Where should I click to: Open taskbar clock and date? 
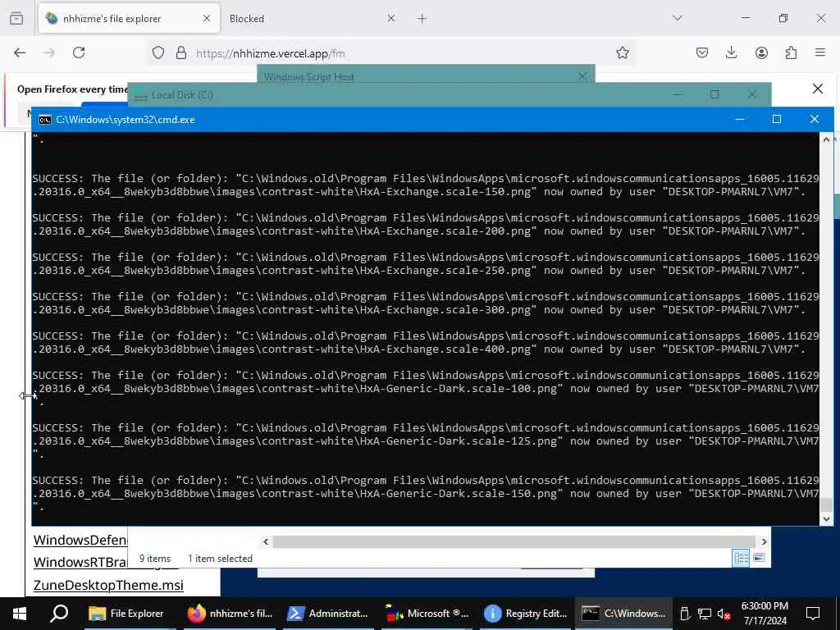[x=765, y=614]
